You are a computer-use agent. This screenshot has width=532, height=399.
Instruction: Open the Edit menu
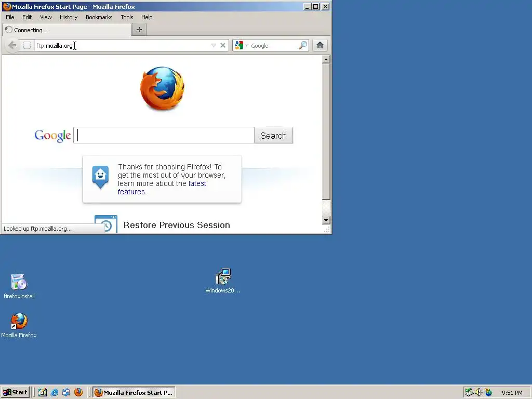(x=27, y=17)
